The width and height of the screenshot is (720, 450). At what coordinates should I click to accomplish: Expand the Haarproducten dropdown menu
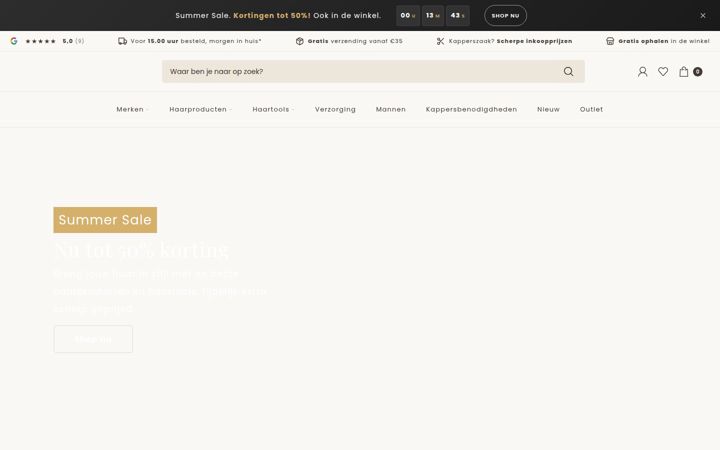click(200, 109)
